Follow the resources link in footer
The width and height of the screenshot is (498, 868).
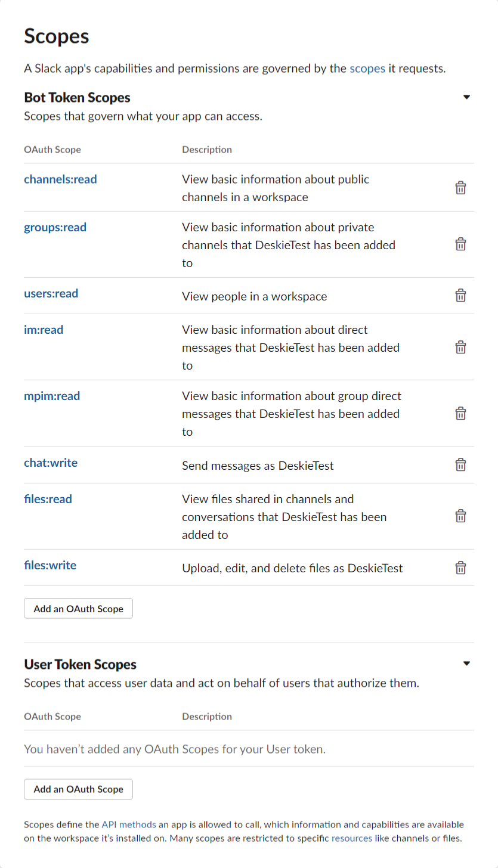352,838
